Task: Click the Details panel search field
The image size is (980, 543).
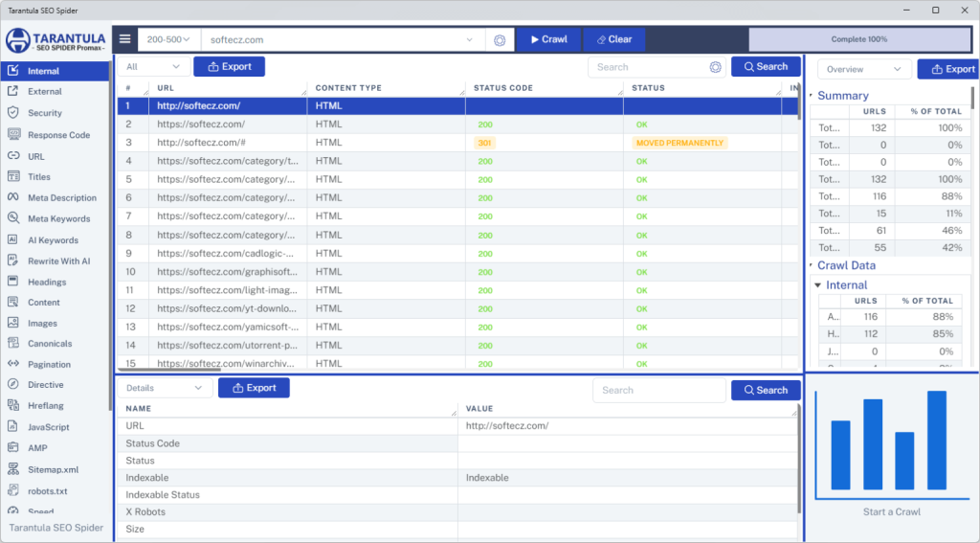Action: [658, 391]
